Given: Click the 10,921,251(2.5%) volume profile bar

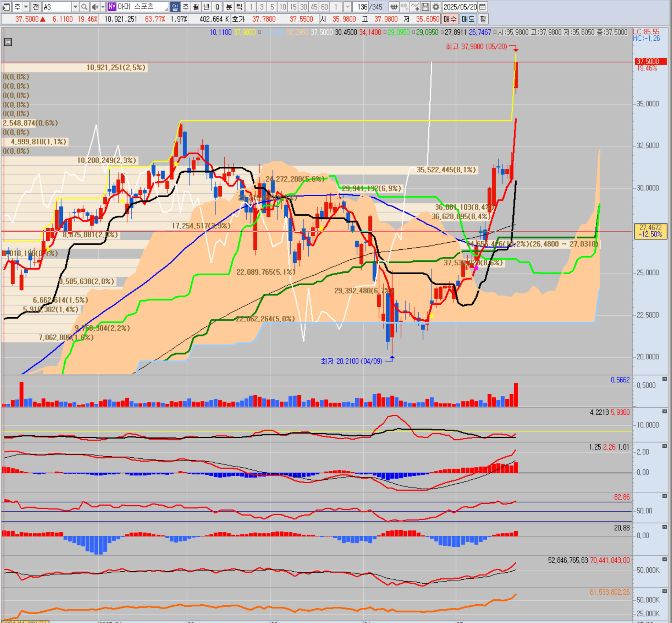Looking at the screenshot, I should click(x=75, y=67).
